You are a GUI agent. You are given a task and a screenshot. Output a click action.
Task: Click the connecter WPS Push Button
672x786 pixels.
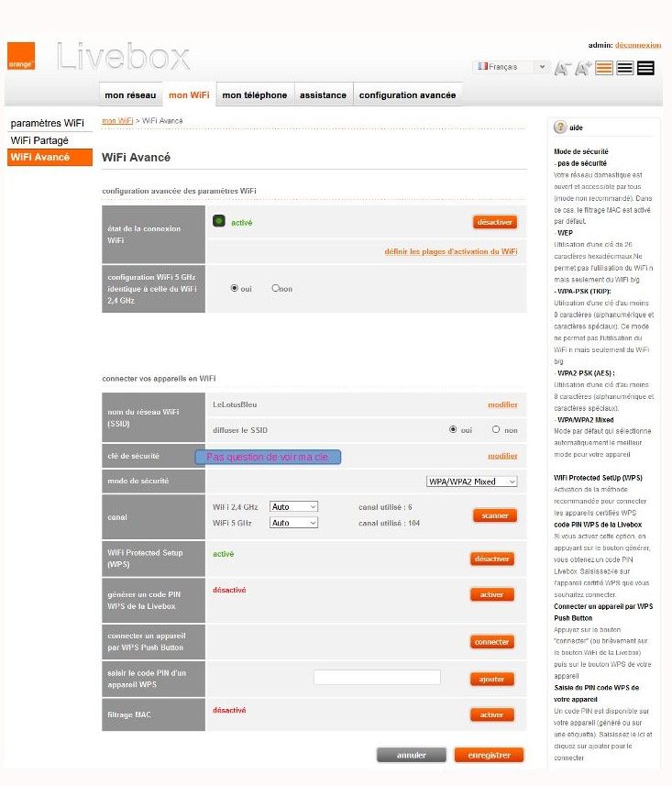click(x=492, y=642)
